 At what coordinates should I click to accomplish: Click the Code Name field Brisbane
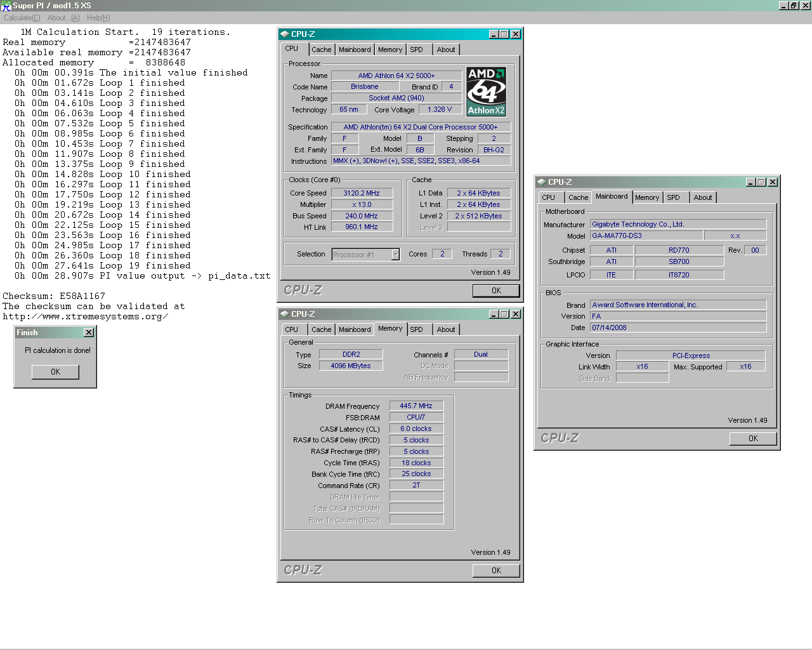click(365, 87)
